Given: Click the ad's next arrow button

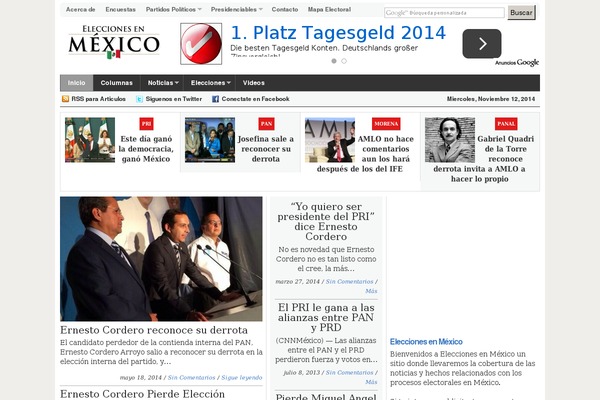Looking at the screenshot, I should [x=482, y=44].
